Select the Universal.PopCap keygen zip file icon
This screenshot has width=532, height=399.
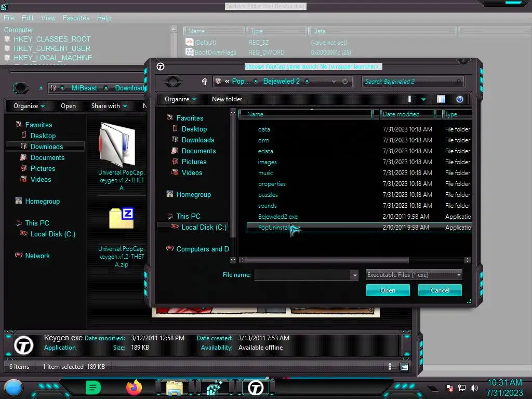[122, 218]
